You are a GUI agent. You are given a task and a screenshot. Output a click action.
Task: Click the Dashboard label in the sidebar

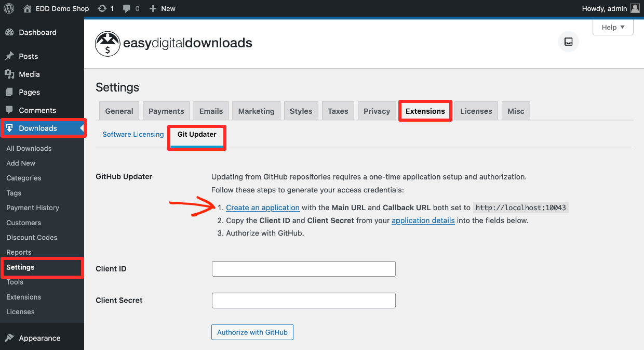tap(38, 32)
